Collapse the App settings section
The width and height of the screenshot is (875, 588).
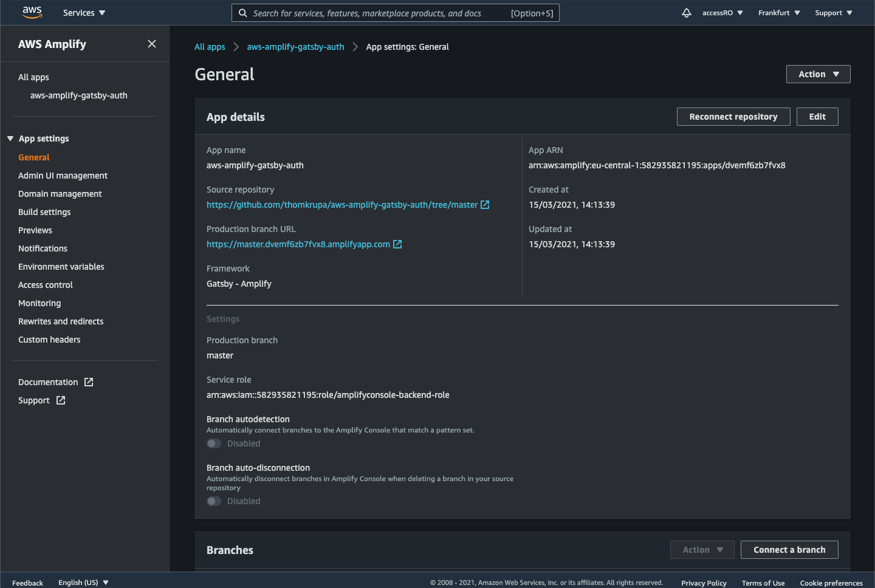[10, 138]
